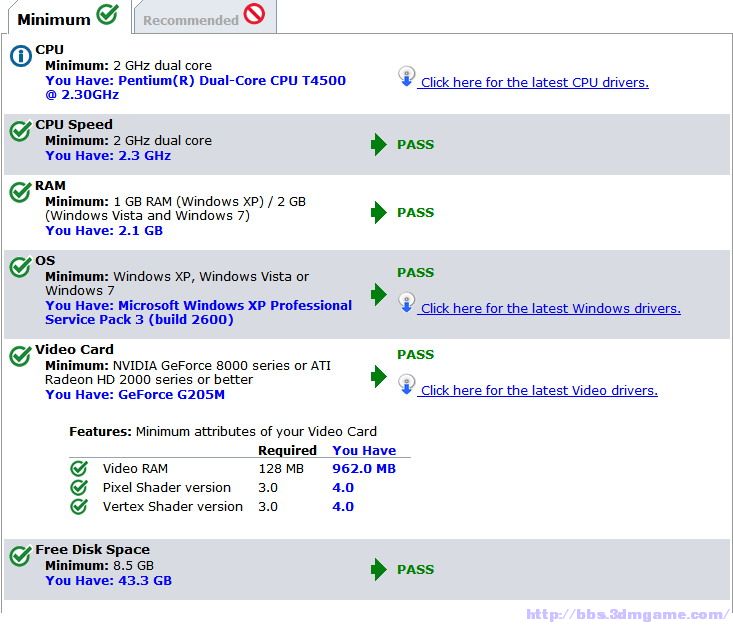This screenshot has width=733, height=627.
Task: Click the green arrow in CPU Speed row
Action: tap(378, 144)
